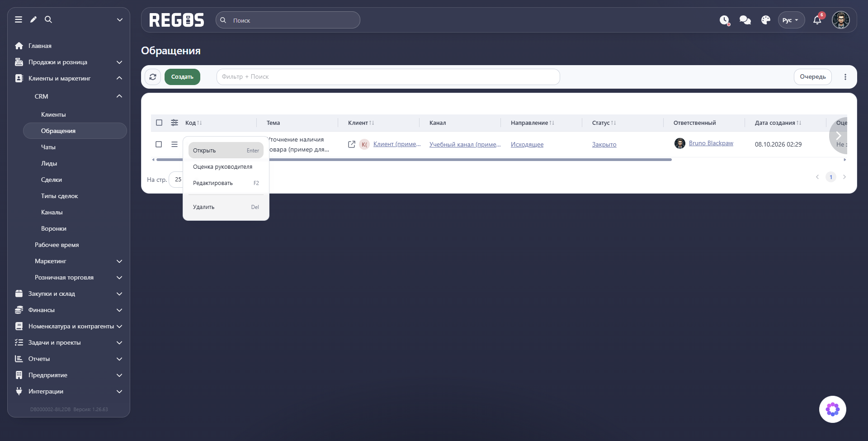Click the green Создать button
Screen dimensions: 868x441
(182, 77)
